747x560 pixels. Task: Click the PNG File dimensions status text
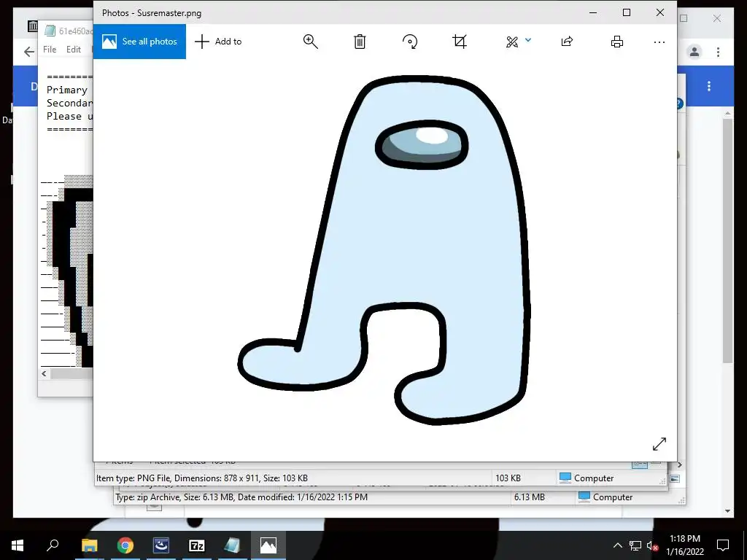point(202,478)
